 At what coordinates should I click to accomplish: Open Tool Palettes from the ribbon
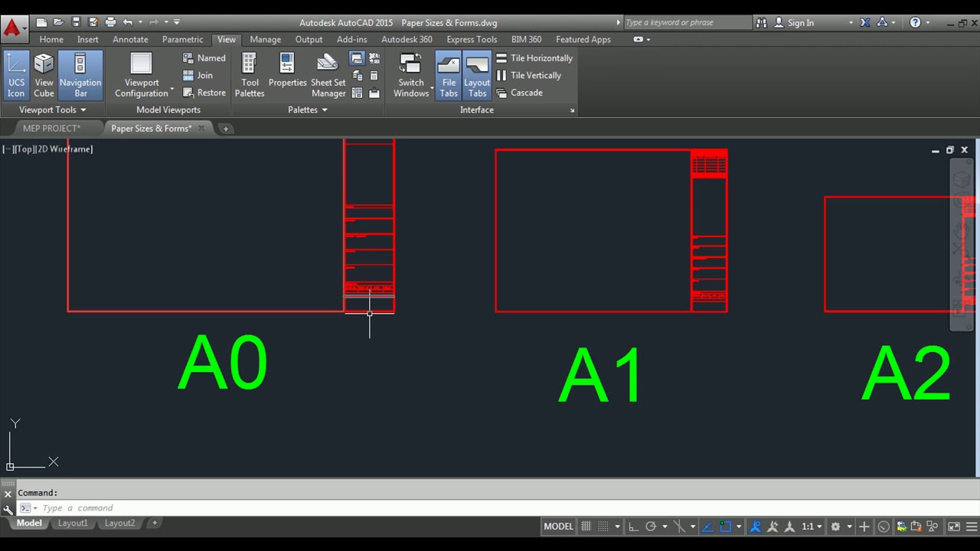click(250, 76)
